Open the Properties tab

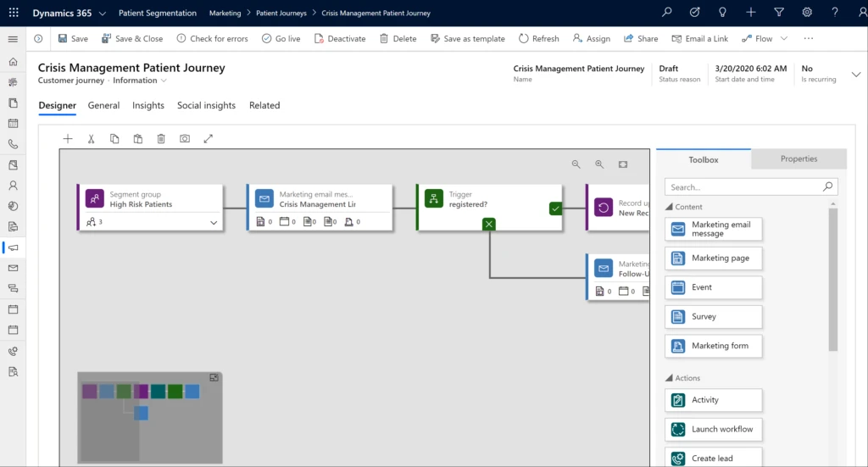point(798,159)
